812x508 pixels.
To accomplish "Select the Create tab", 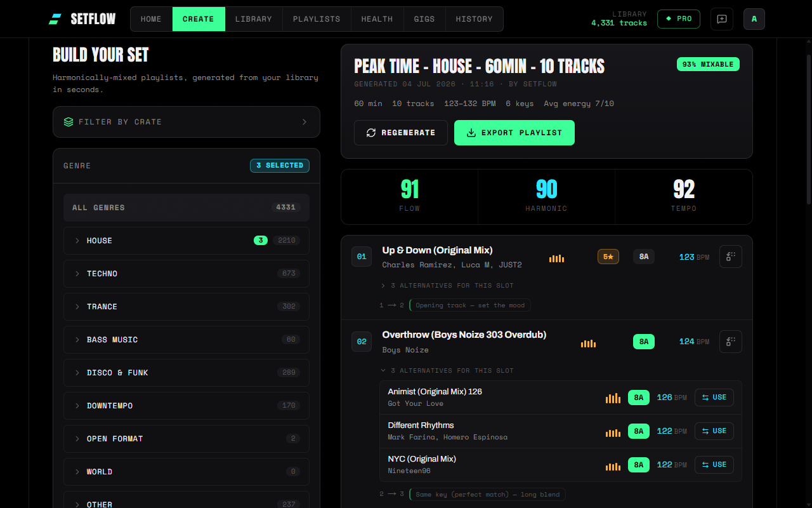I will pyautogui.click(x=199, y=19).
